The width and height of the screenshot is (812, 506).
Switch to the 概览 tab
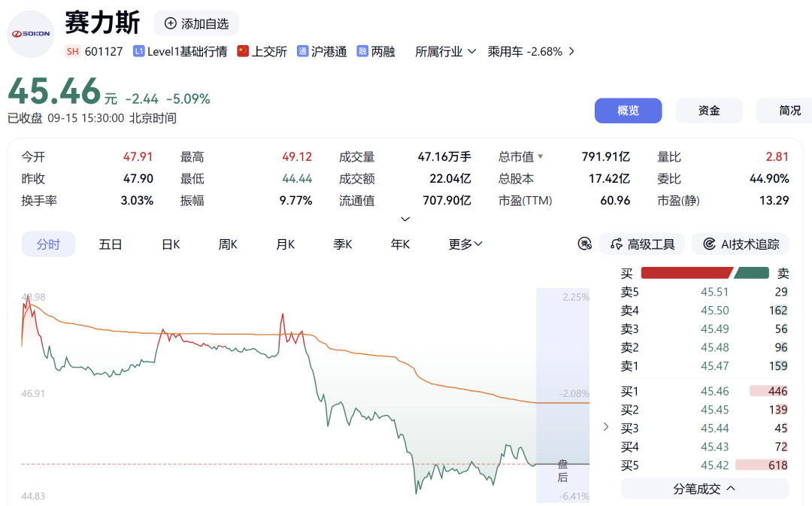pos(628,111)
